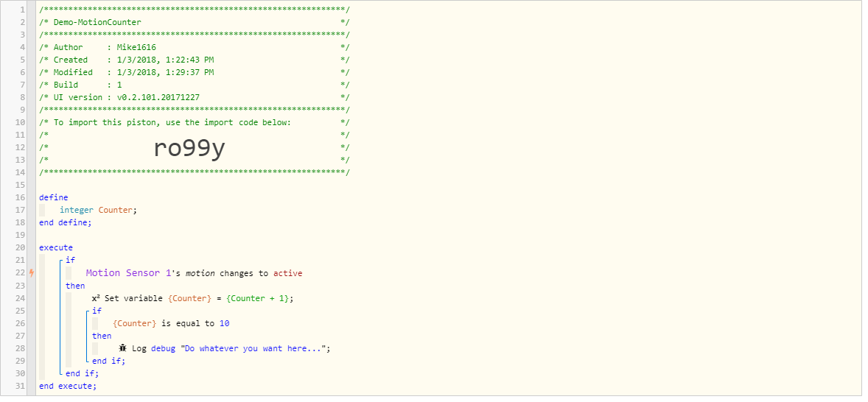This screenshot has height=402, width=868.
Task: Click the Author Mike1616 comment line
Action: tap(195, 48)
